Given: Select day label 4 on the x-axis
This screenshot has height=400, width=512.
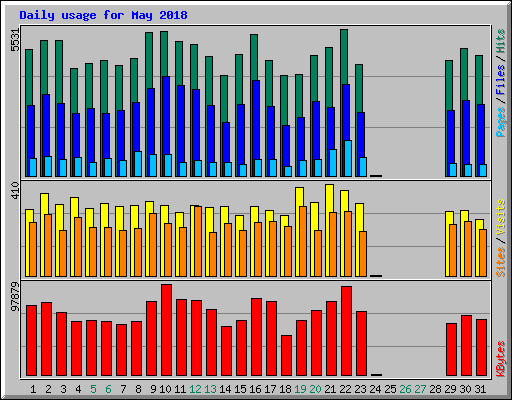Looking at the screenshot, I should click(78, 389).
